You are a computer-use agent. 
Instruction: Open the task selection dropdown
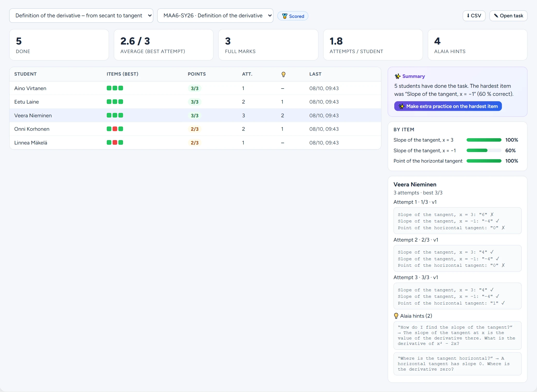point(81,16)
